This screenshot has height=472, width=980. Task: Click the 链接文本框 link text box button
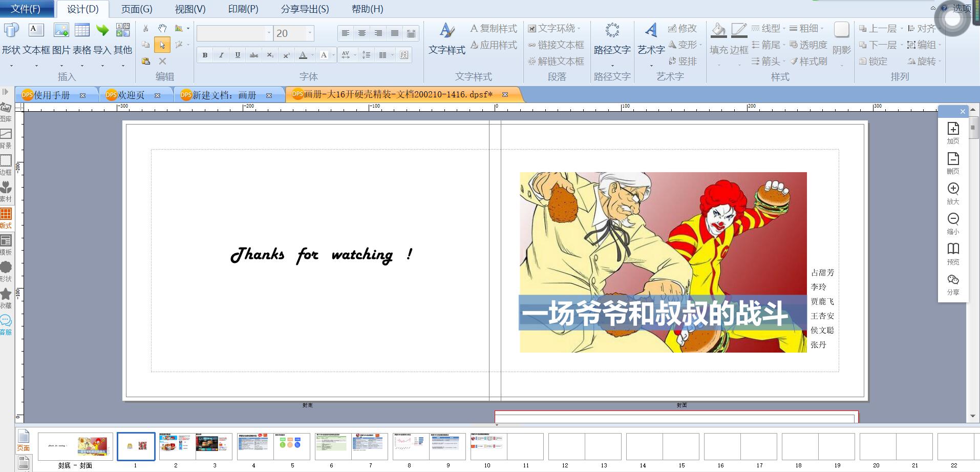click(556, 45)
